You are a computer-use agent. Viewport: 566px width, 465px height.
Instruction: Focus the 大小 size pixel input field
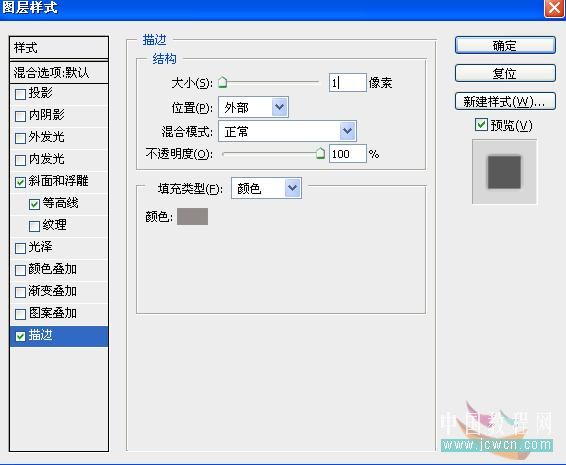tap(348, 83)
